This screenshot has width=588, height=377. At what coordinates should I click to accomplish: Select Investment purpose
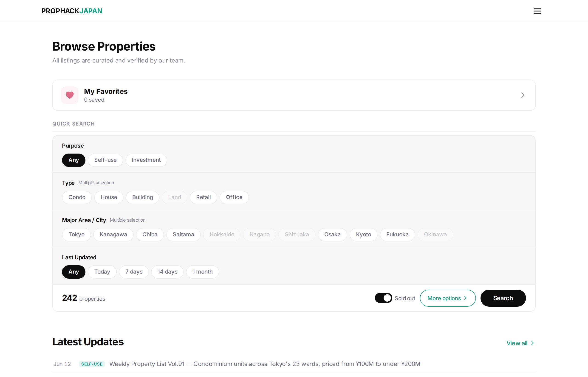point(146,160)
